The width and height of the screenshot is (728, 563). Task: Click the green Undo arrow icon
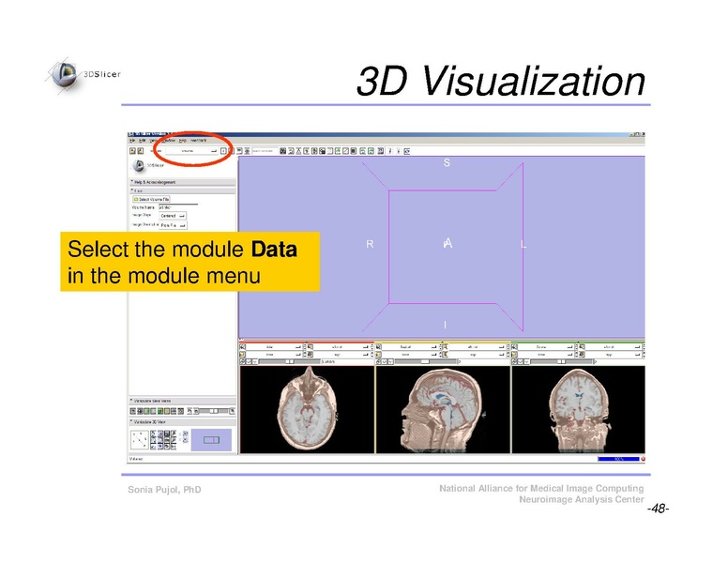pyautogui.click(x=363, y=151)
